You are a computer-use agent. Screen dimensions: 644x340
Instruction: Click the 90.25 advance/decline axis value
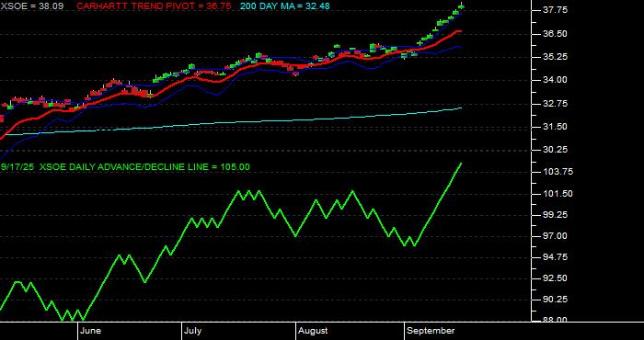555,300
